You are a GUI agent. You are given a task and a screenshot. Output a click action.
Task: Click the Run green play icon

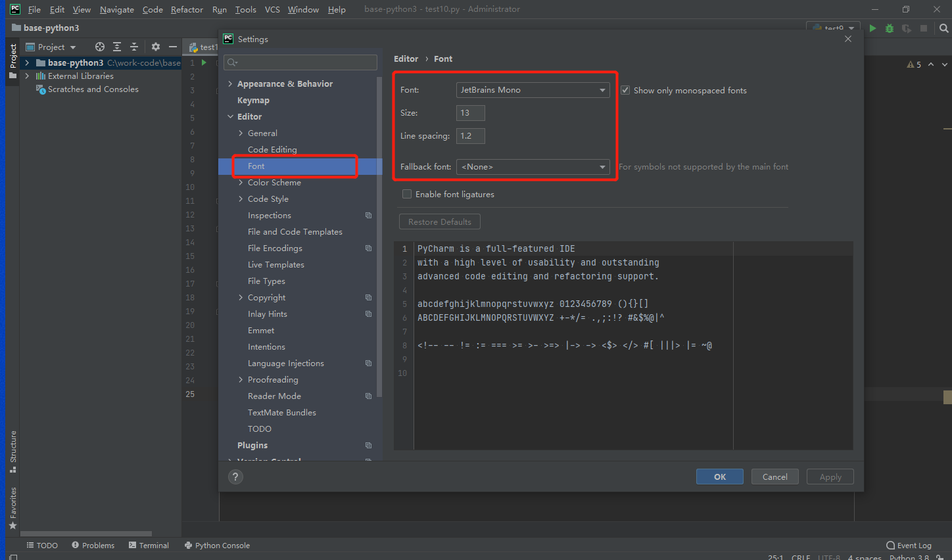pyautogui.click(x=872, y=28)
